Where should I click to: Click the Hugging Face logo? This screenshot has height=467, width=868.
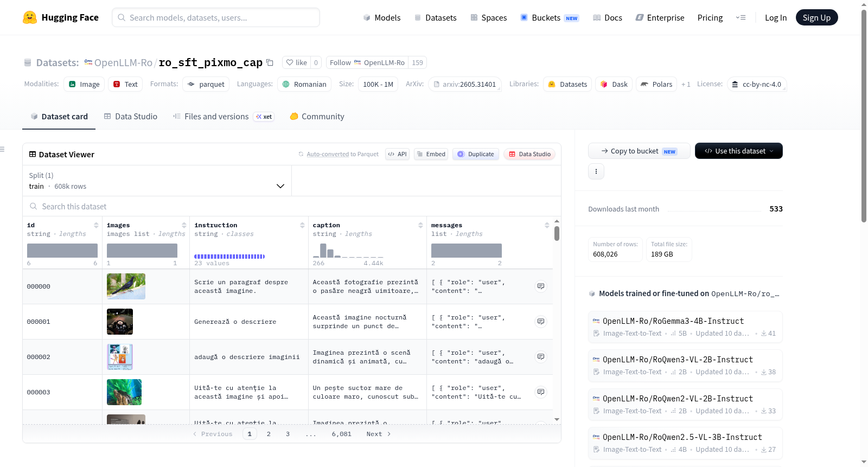pos(61,17)
